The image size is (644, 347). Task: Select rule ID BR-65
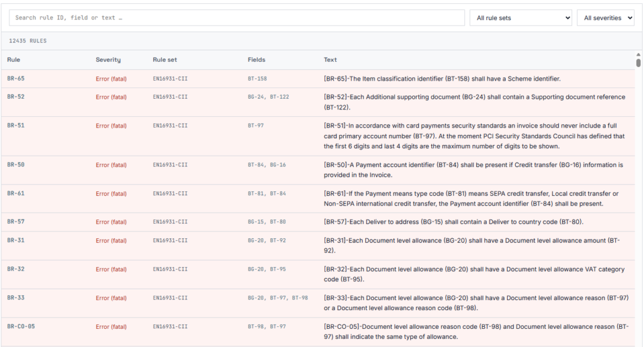[x=16, y=78]
